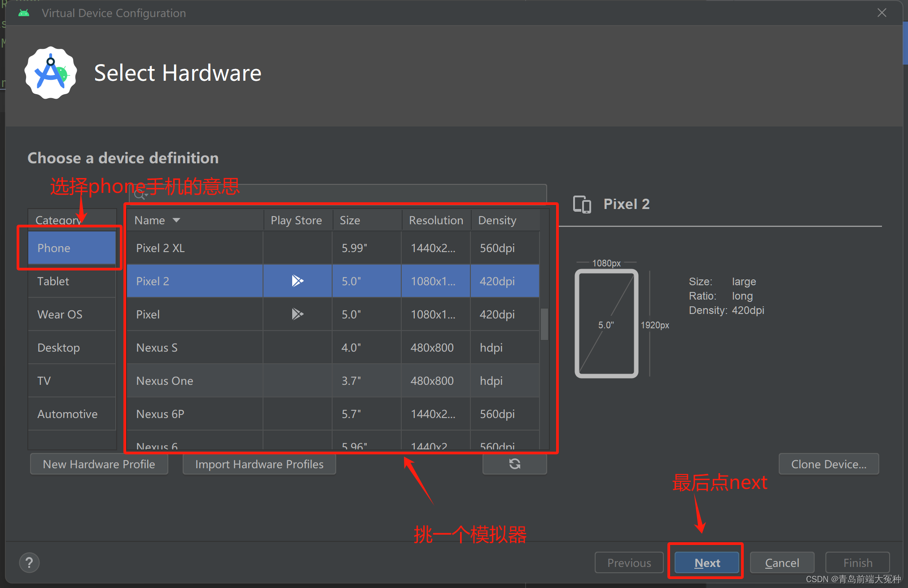Click the refresh device list icon

(514, 464)
